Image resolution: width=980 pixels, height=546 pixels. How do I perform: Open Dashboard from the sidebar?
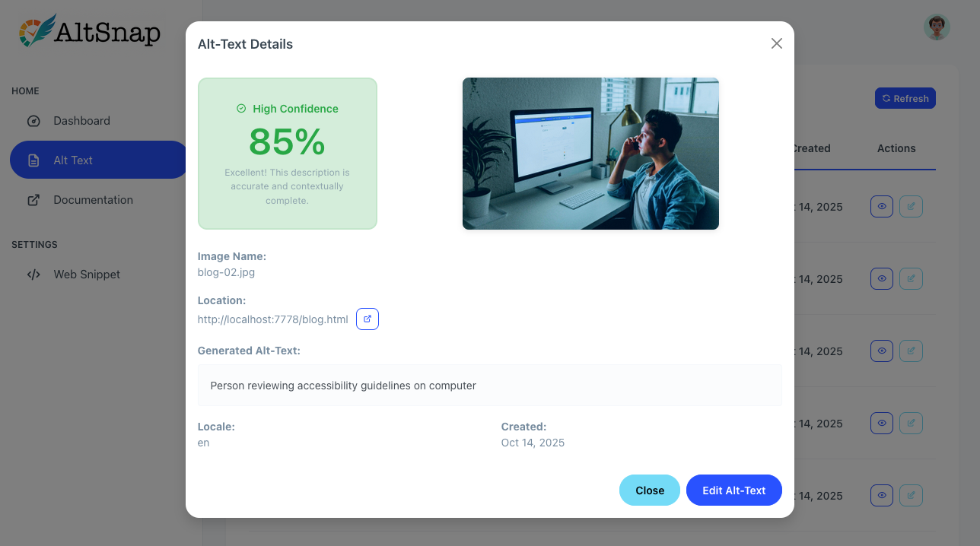pos(81,121)
